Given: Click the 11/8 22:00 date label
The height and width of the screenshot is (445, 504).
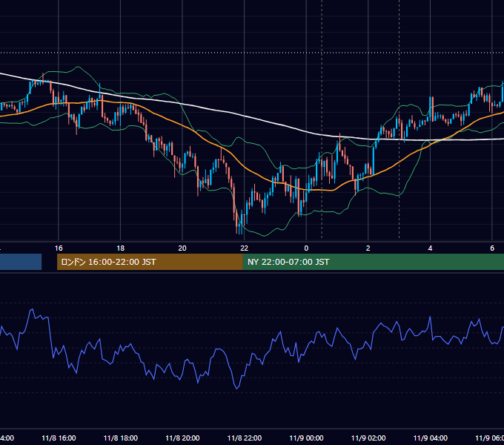Looking at the screenshot, I should tap(245, 438).
